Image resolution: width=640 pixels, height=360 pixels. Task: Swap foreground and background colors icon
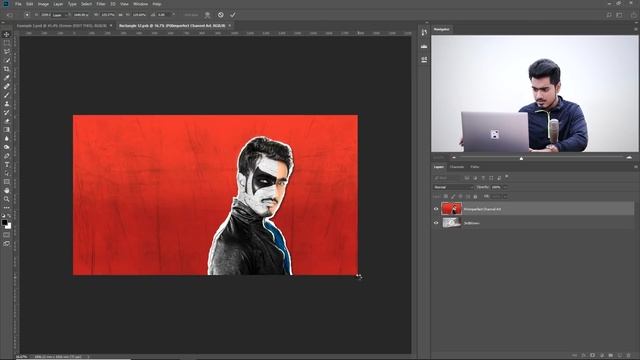coord(9,216)
